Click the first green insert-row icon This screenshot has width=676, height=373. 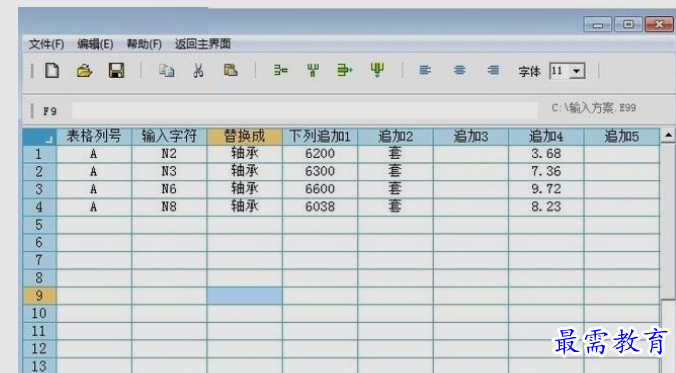(x=281, y=70)
